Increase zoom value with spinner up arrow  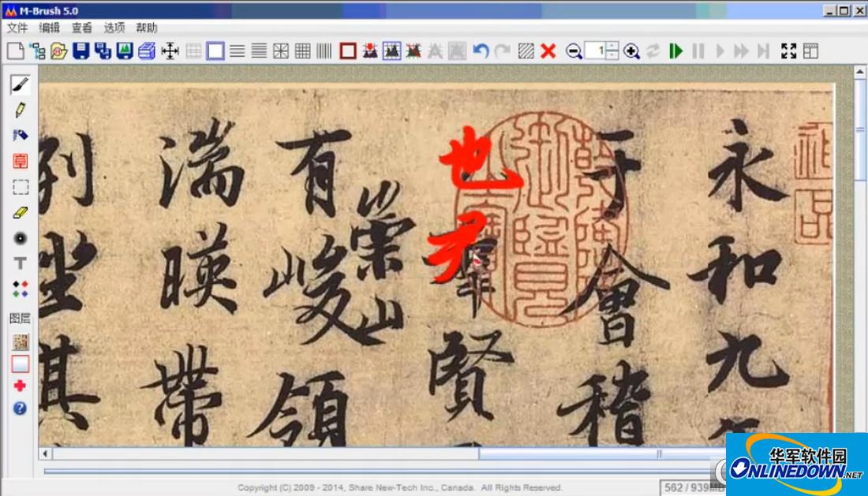(612, 46)
